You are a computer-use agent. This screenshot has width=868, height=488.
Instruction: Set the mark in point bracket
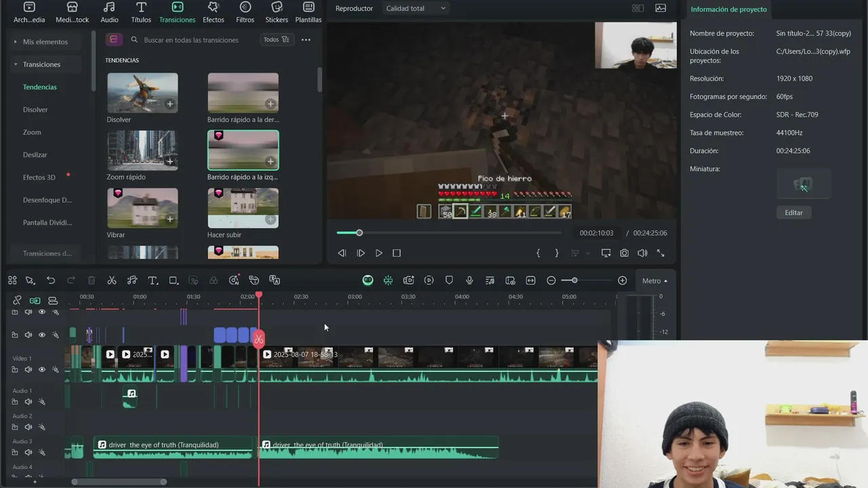pos(538,253)
